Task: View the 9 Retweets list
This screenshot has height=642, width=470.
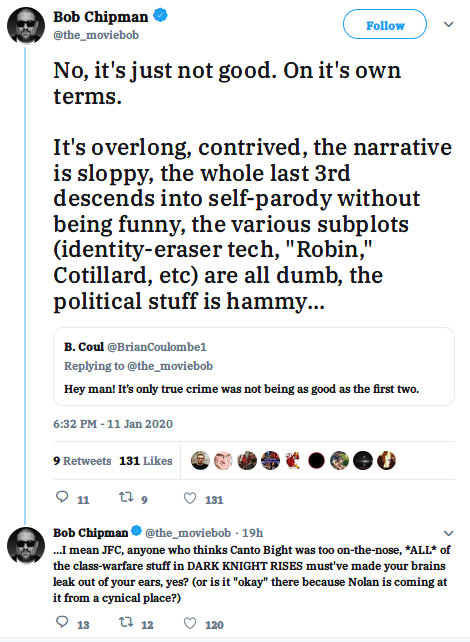Action: (x=82, y=461)
